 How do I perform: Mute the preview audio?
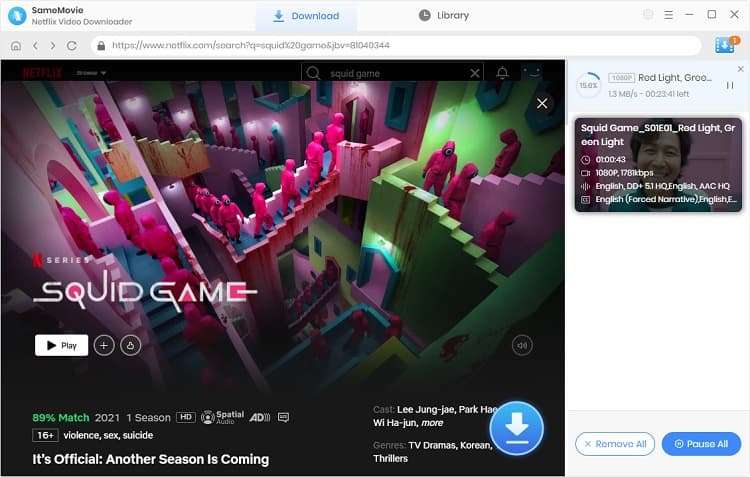521,345
